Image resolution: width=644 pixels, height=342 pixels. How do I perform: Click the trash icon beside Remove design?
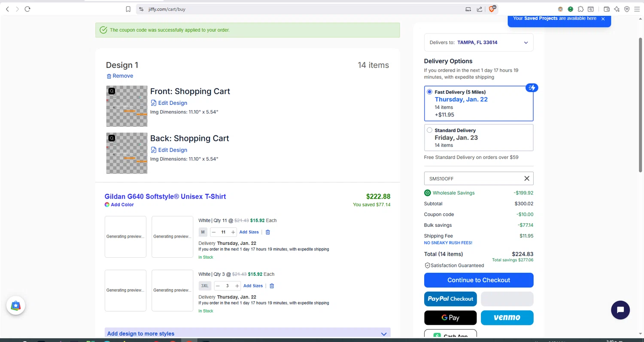109,76
